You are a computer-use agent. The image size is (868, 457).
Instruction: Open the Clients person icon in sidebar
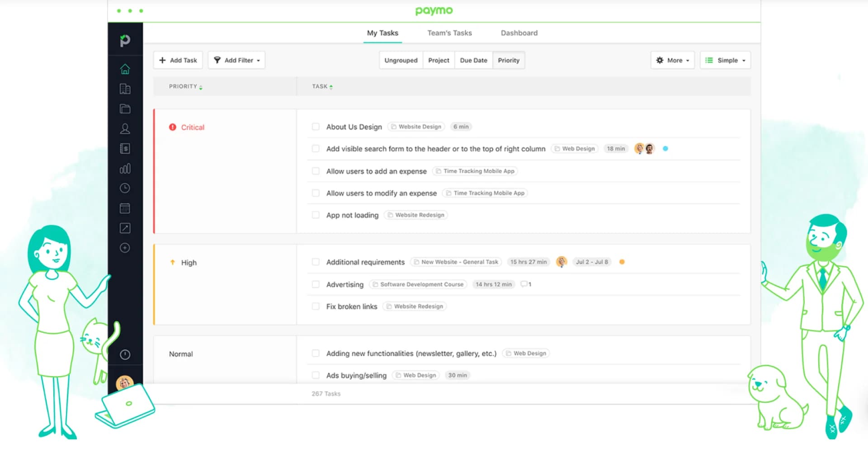point(125,129)
